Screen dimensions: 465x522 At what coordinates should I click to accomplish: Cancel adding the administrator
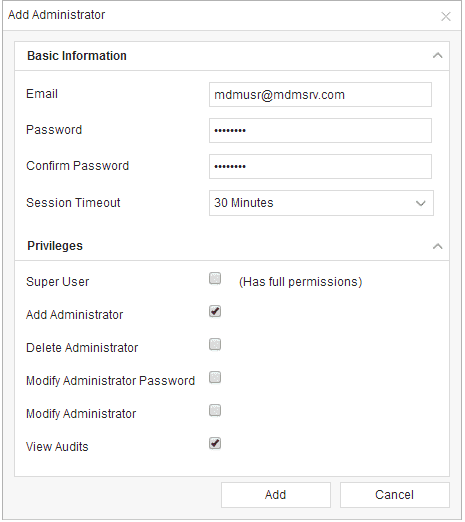pos(395,495)
